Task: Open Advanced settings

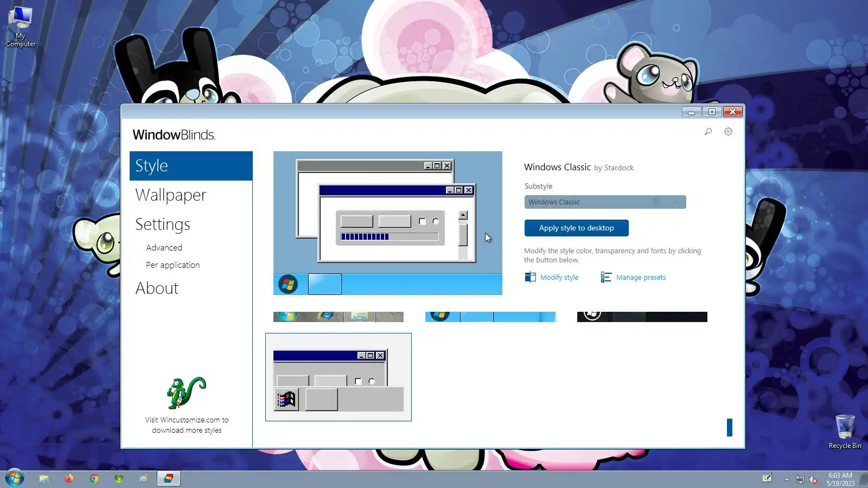Action: (164, 248)
